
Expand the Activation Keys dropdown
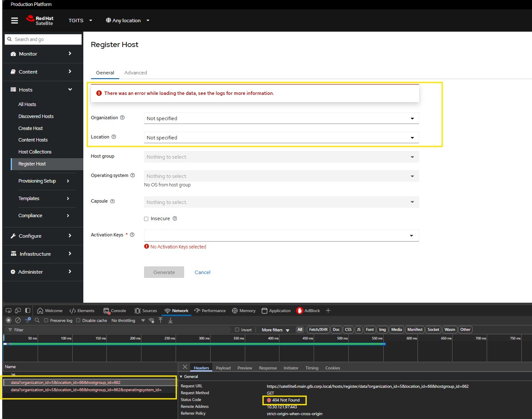(281, 236)
